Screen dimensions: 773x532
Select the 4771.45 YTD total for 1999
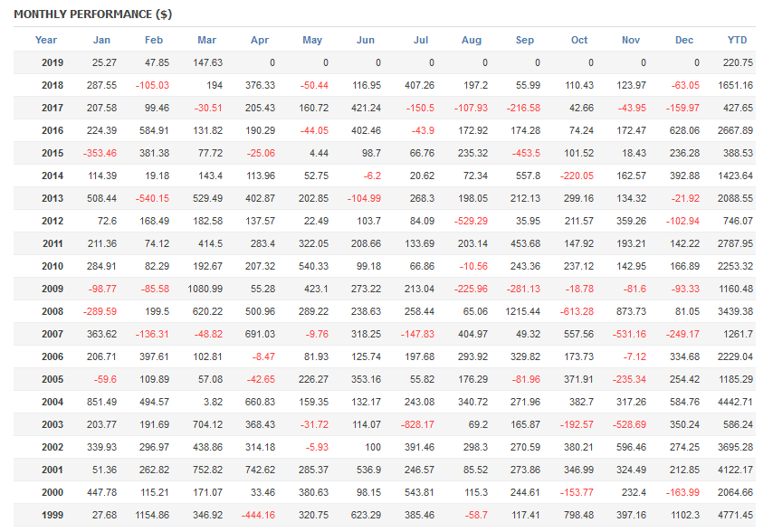[734, 515]
